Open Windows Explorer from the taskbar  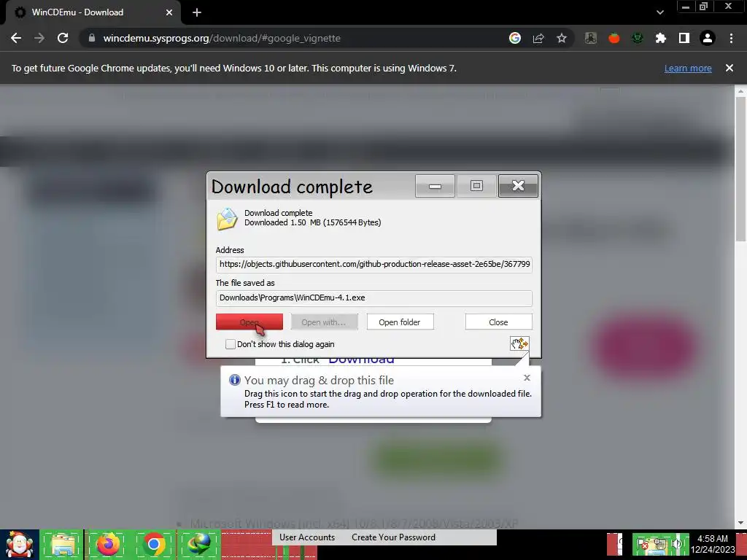tap(63, 545)
